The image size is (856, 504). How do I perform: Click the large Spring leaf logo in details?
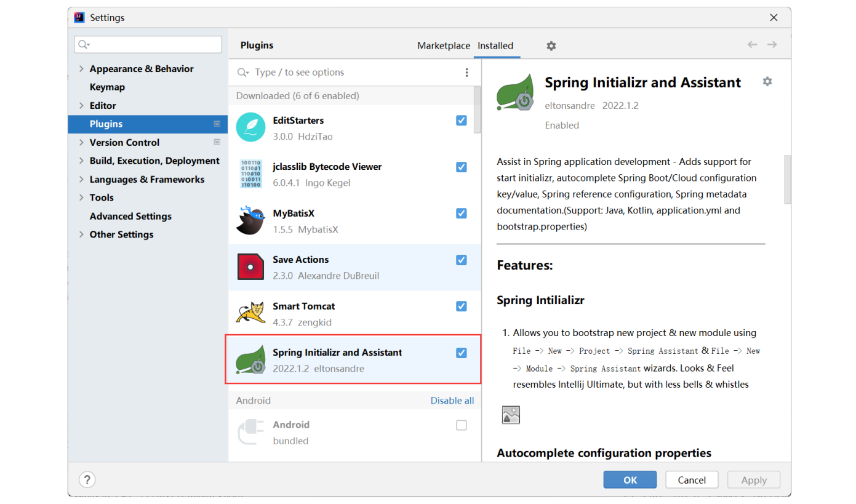tap(515, 92)
